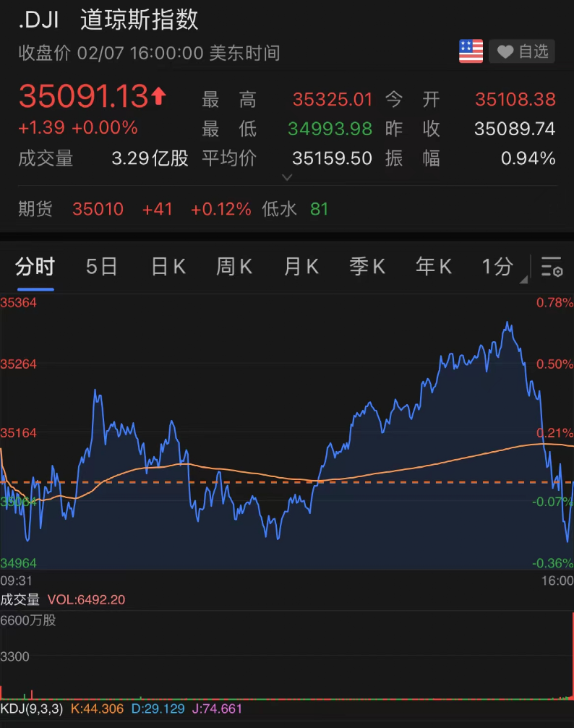Tap the D:29.129 value
574x728 pixels.
pos(158,709)
